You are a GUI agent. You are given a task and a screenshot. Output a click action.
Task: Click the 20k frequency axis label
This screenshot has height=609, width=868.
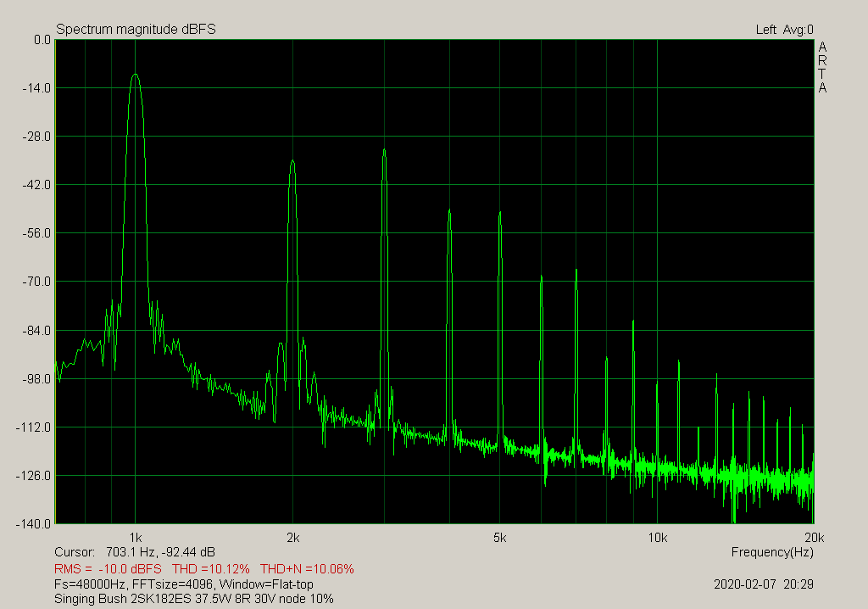point(815,538)
